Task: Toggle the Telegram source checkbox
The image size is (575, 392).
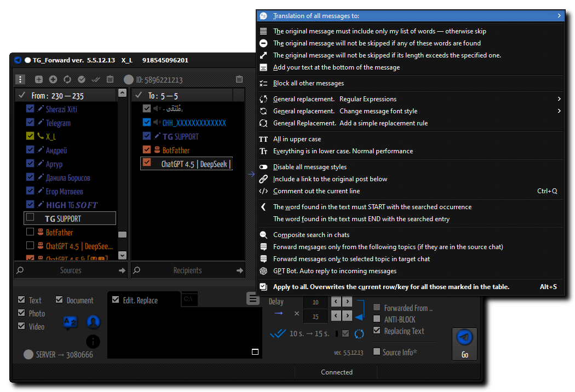Action: coord(31,122)
